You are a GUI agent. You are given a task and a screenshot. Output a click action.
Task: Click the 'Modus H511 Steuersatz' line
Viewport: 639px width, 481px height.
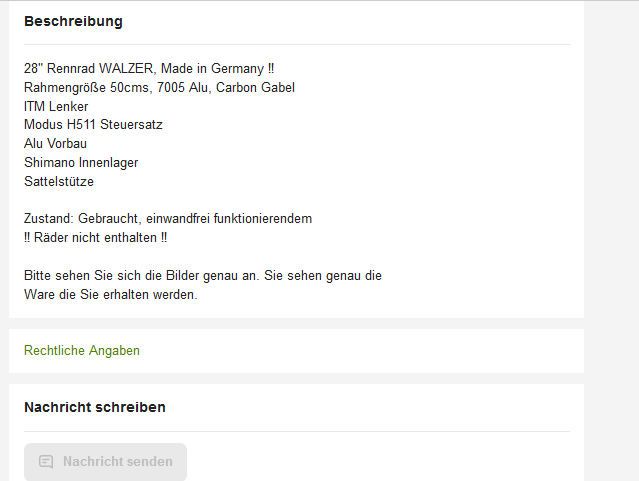(x=93, y=125)
